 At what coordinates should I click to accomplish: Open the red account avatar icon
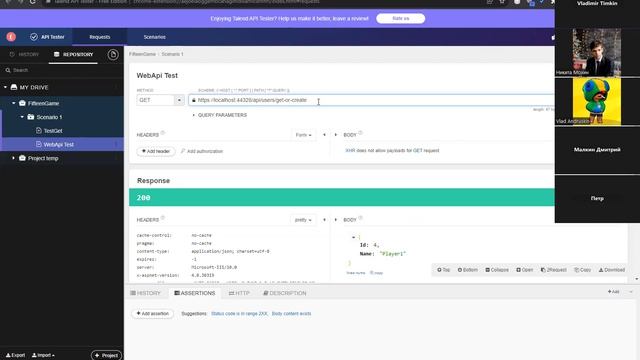point(11,37)
